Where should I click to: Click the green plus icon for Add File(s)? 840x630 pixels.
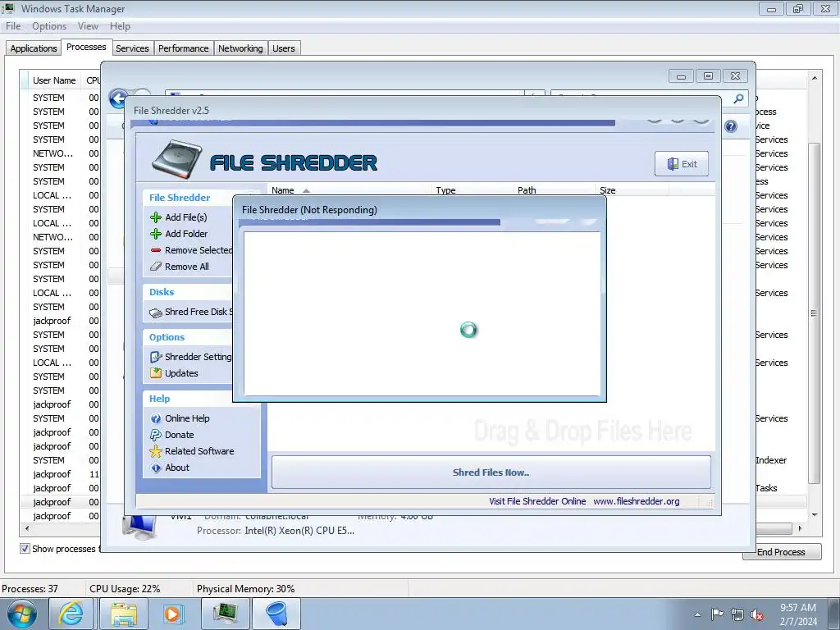click(155, 217)
